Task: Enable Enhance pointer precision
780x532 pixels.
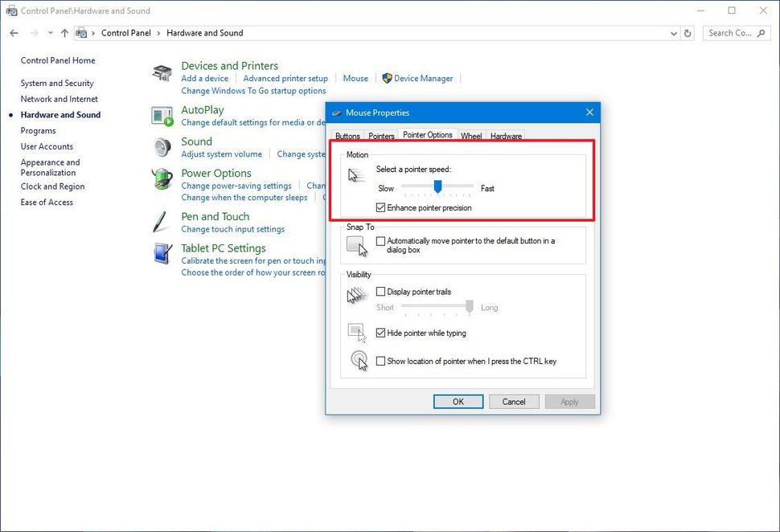Action: click(380, 207)
